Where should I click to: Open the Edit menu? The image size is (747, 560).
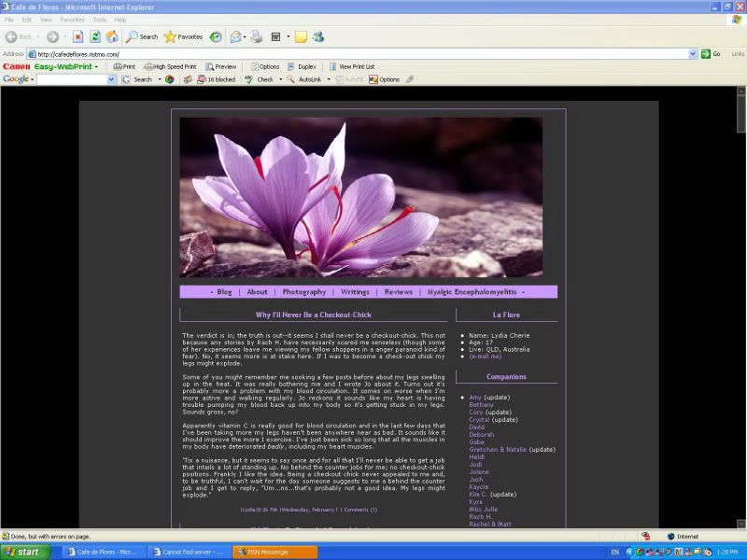coord(27,20)
